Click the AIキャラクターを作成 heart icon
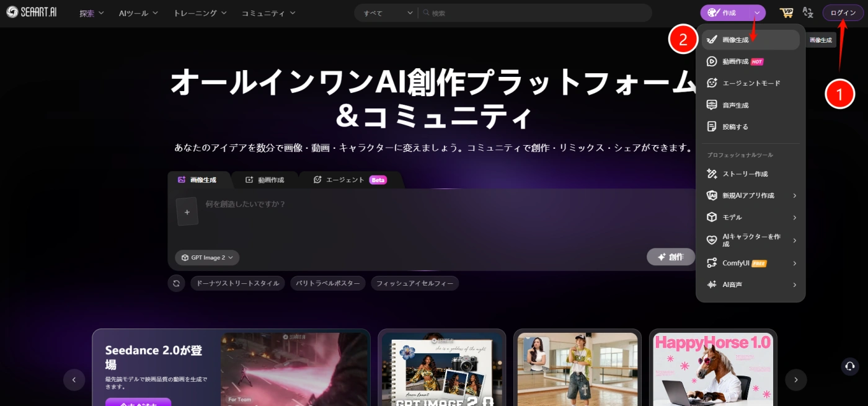The height and width of the screenshot is (406, 868). point(712,240)
